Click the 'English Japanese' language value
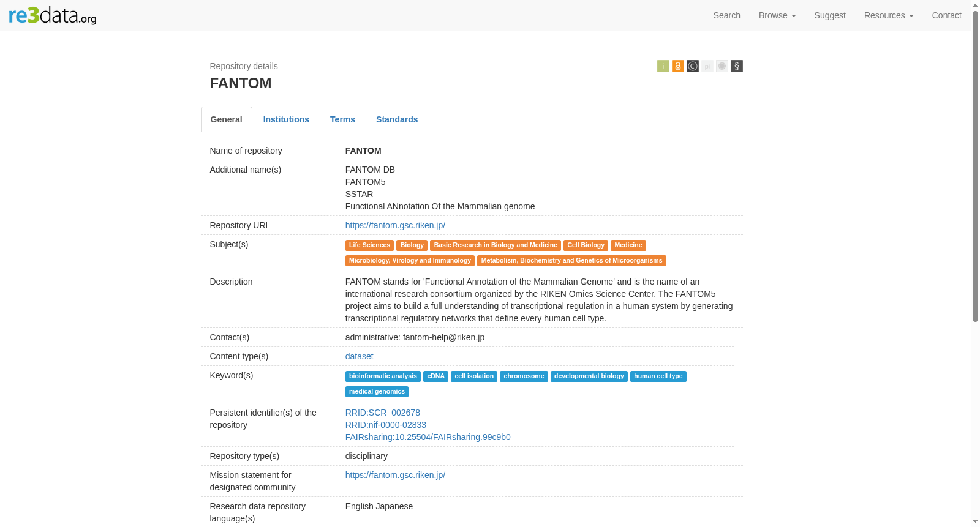 (x=379, y=506)
